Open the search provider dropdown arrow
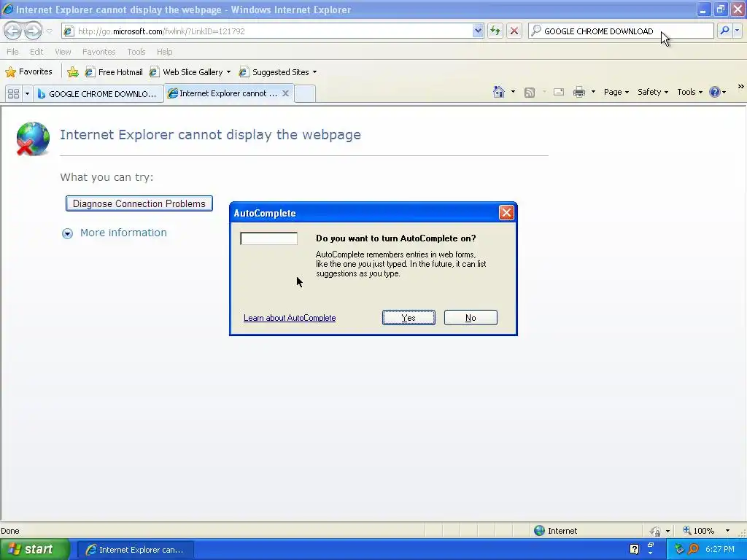This screenshot has width=747, height=560. coord(738,31)
